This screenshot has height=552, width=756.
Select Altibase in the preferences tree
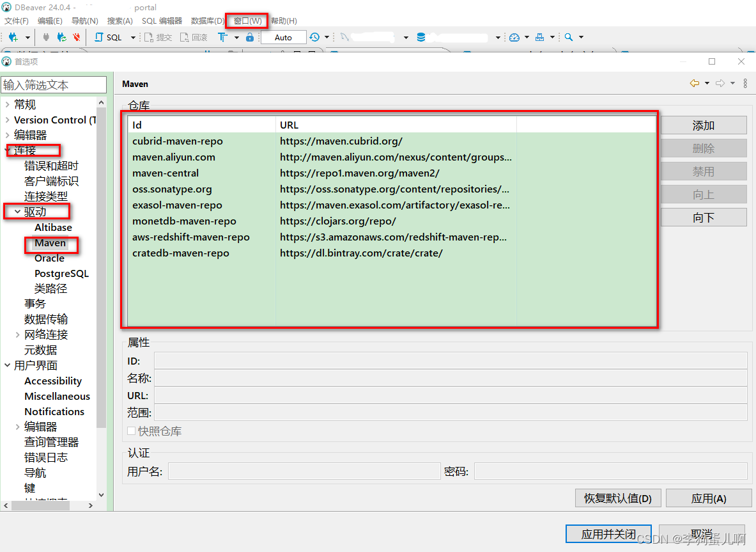coord(53,227)
